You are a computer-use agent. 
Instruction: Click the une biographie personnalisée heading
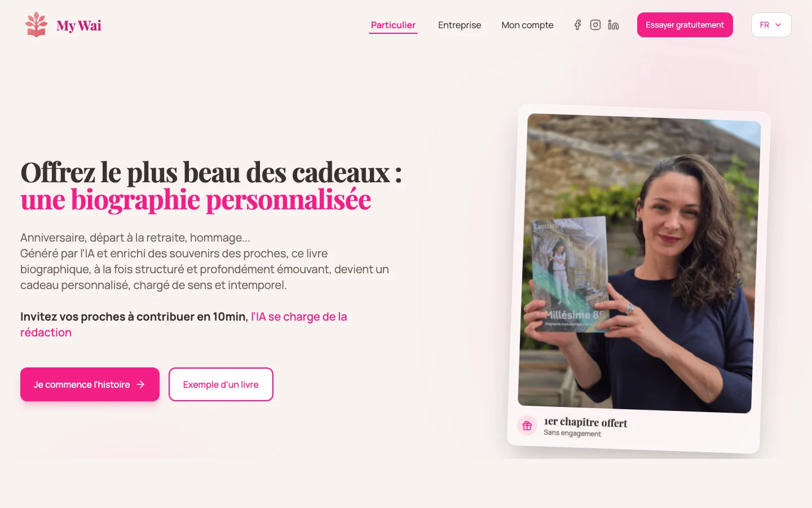point(196,200)
